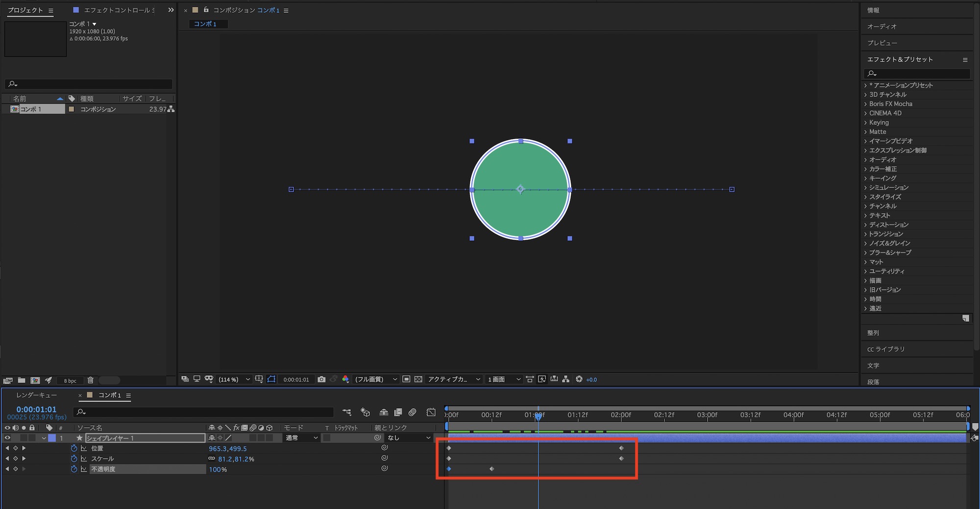The image size is (980, 509).
Task: Switch to the レンダーキュー tab
Action: click(x=36, y=395)
